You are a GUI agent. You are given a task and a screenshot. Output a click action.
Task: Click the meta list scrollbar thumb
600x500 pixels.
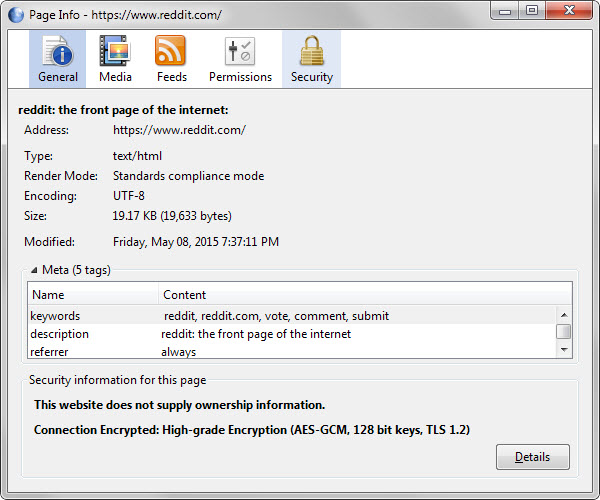pos(564,331)
